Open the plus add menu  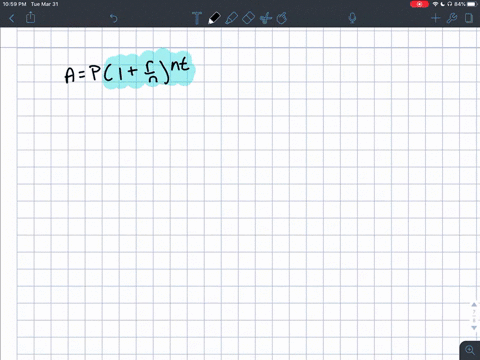click(x=435, y=18)
